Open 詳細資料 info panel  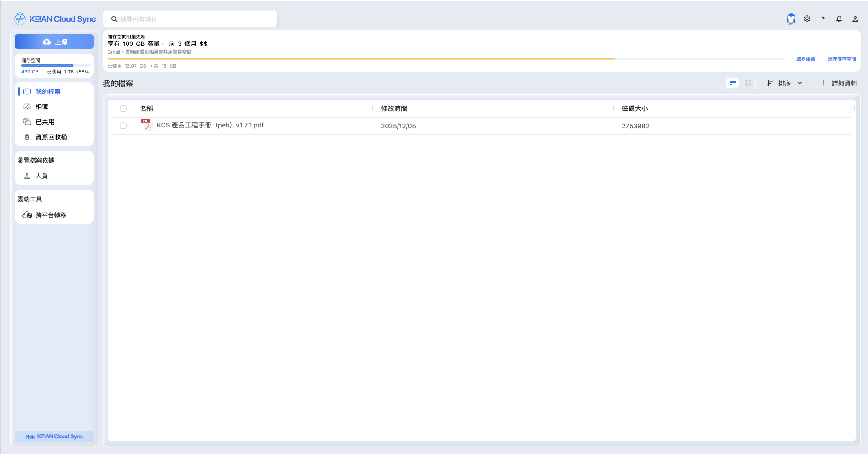[839, 83]
